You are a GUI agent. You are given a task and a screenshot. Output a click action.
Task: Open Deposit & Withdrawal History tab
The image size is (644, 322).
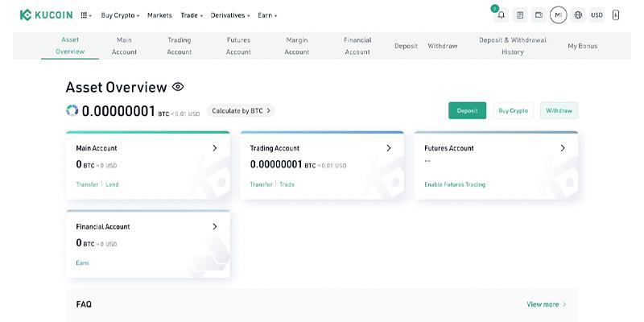tap(513, 46)
